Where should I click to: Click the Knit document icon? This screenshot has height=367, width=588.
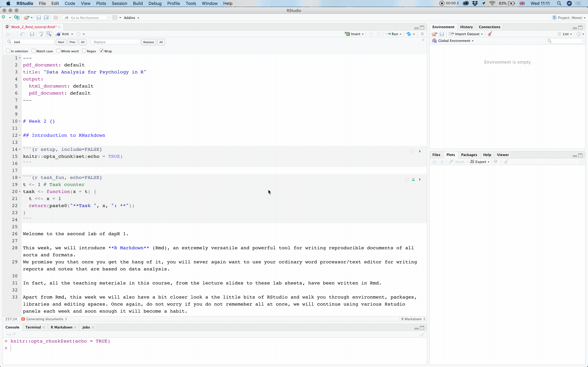tap(58, 34)
